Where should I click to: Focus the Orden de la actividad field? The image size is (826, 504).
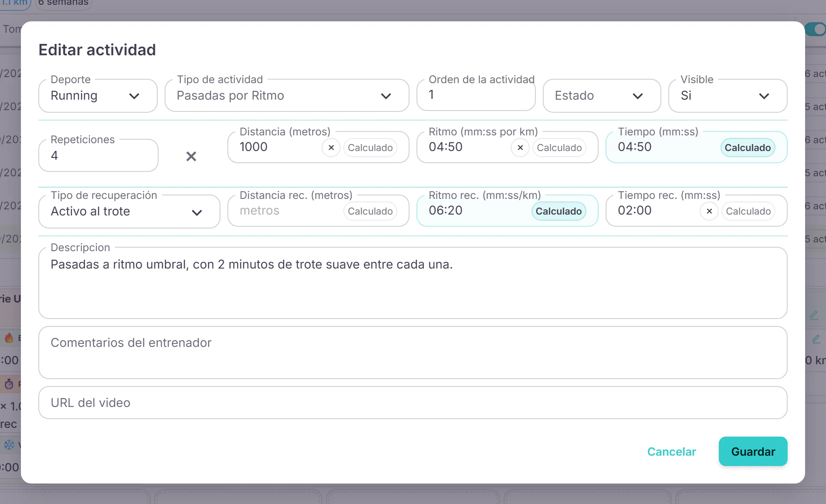(476, 95)
